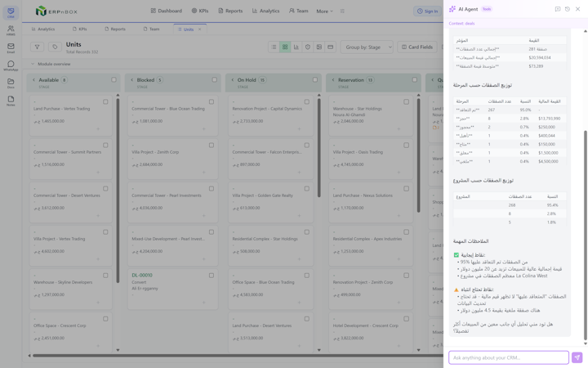Viewport: 588px width, 368px height.
Task: Click the ERPnBOX logo
Action: click(56, 11)
